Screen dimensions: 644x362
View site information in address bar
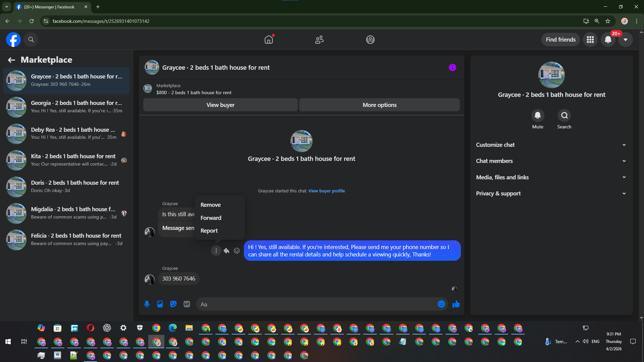(46, 21)
